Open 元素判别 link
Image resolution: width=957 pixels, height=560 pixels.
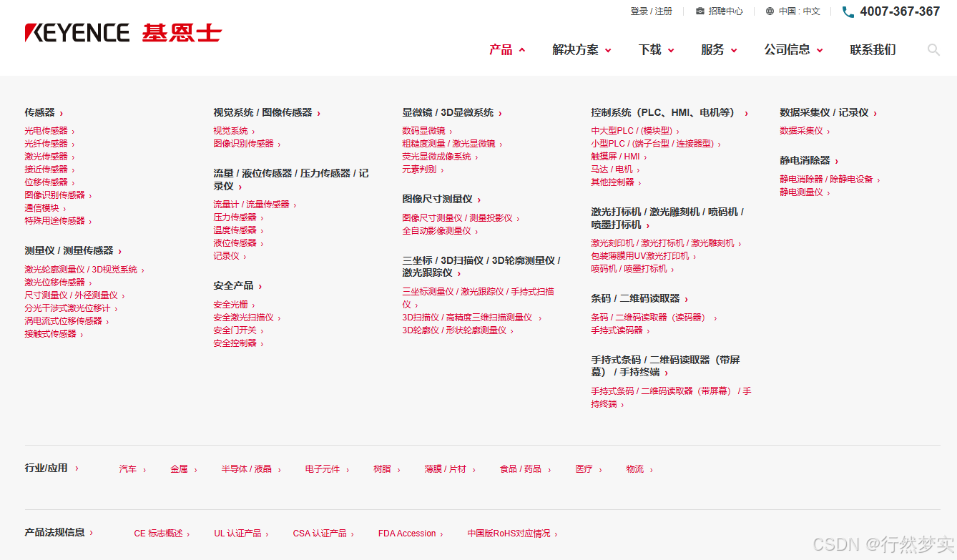pyautogui.click(x=423, y=170)
